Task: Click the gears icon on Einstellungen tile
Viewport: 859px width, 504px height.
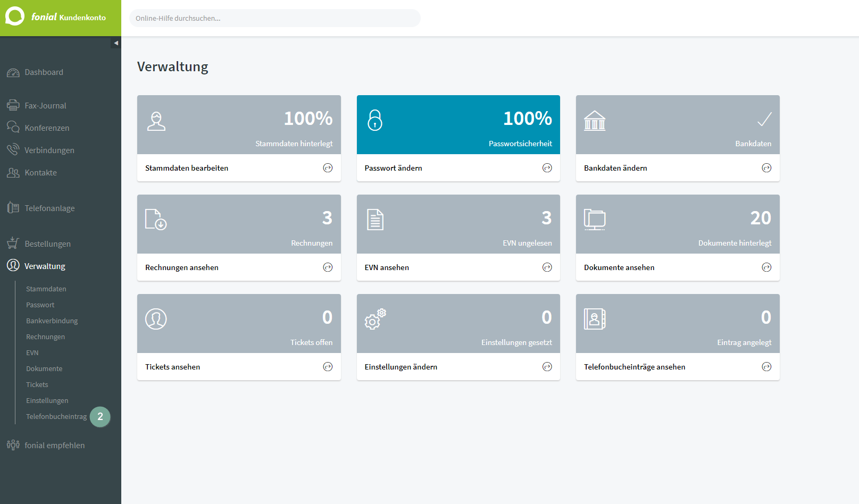Action: [376, 319]
